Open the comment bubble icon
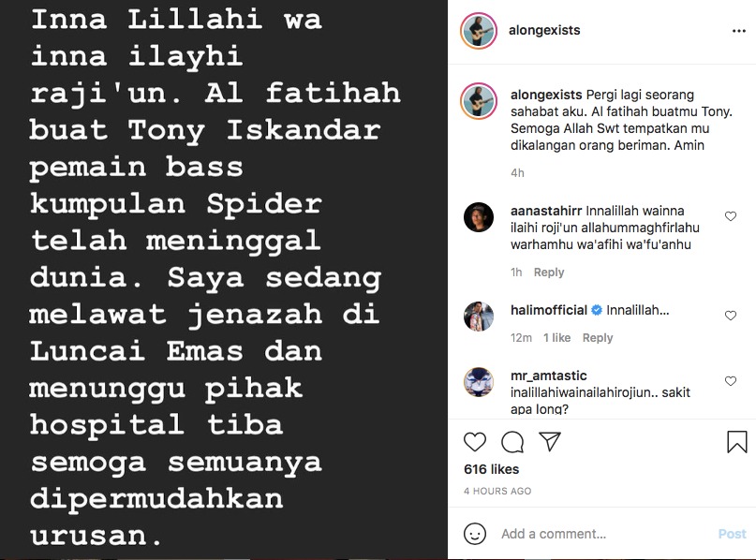The width and height of the screenshot is (756, 560). coord(512,442)
